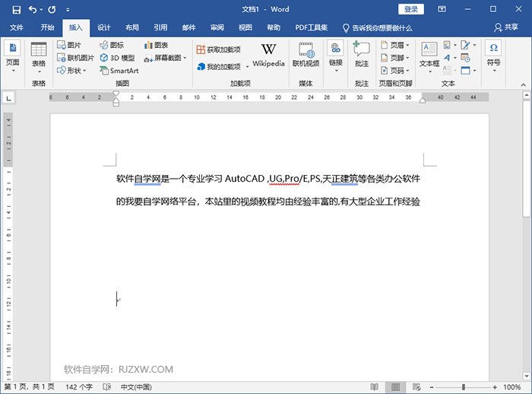Switch to web layout view
532x394 pixels.
[416, 387]
